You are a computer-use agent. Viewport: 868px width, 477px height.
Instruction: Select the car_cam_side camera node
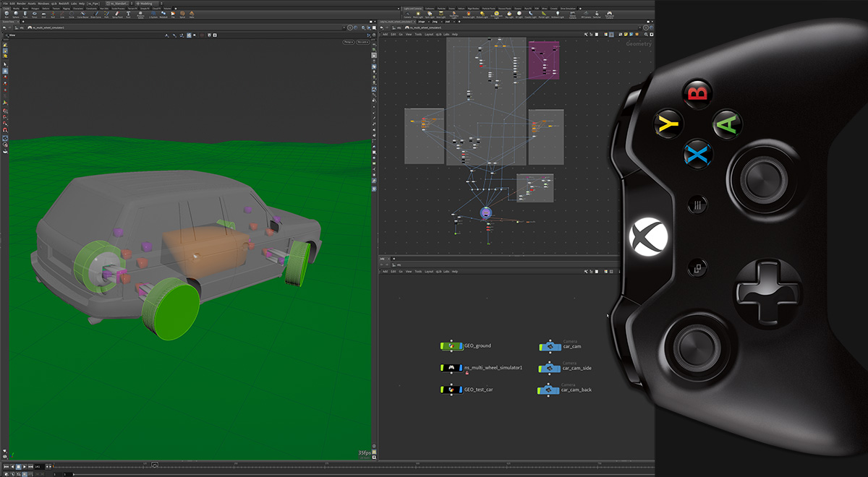(550, 368)
